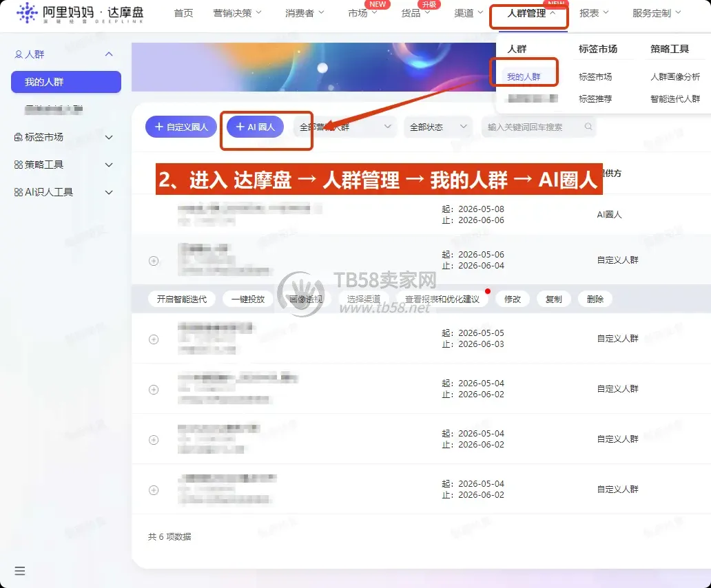Screen dimensions: 711x588
Task: Expand the 策略工具 sidebar section
Action: 109,165
